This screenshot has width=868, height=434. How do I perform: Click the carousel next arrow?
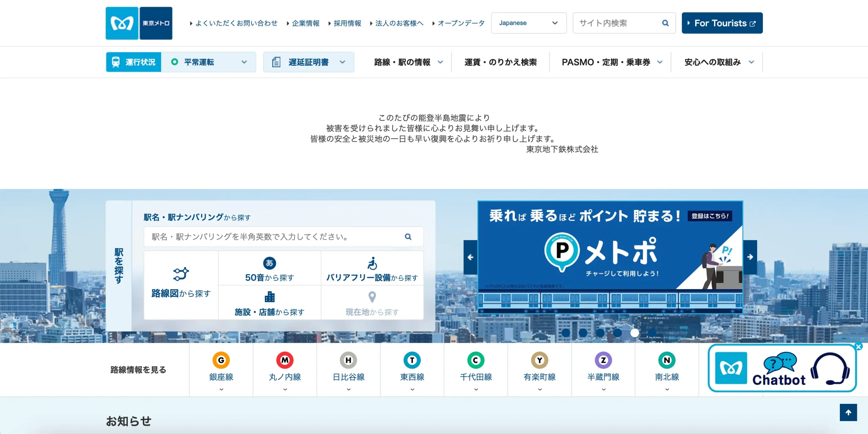pyautogui.click(x=750, y=257)
